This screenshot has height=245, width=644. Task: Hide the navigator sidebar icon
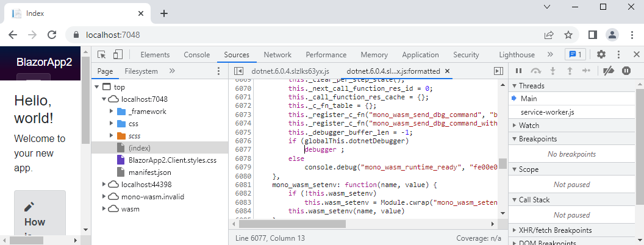click(238, 71)
